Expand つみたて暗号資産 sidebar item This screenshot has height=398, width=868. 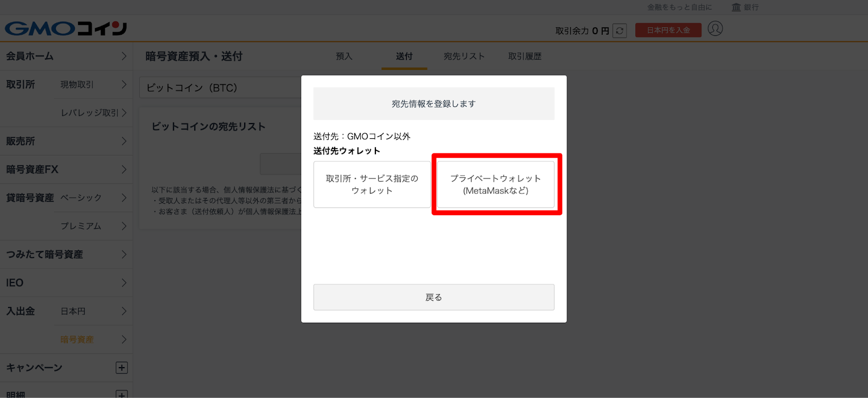(66, 254)
